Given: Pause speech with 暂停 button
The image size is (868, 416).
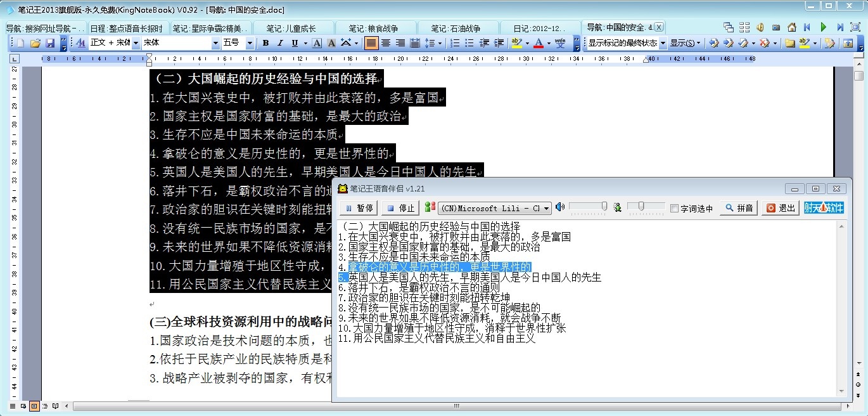Looking at the screenshot, I should click(359, 208).
